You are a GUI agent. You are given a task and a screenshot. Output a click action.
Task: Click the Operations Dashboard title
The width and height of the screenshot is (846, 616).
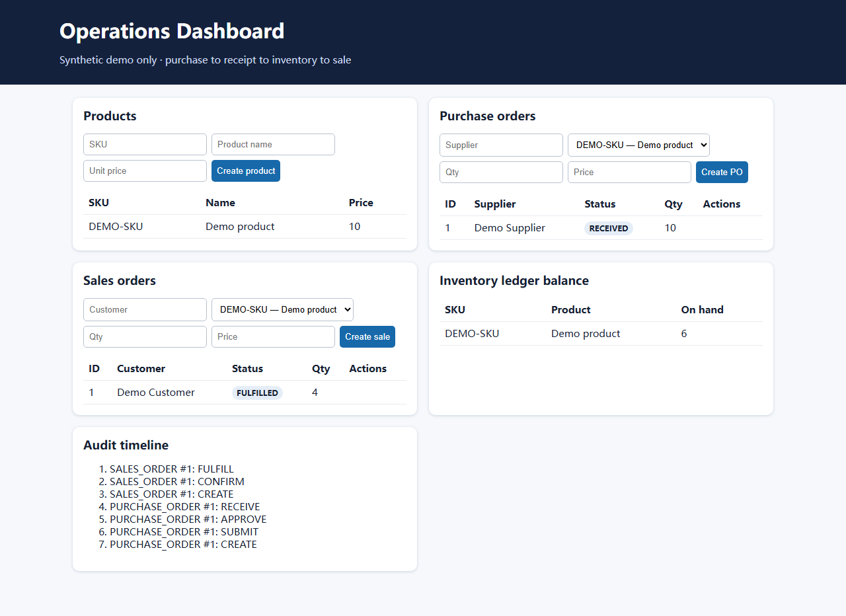(x=172, y=31)
